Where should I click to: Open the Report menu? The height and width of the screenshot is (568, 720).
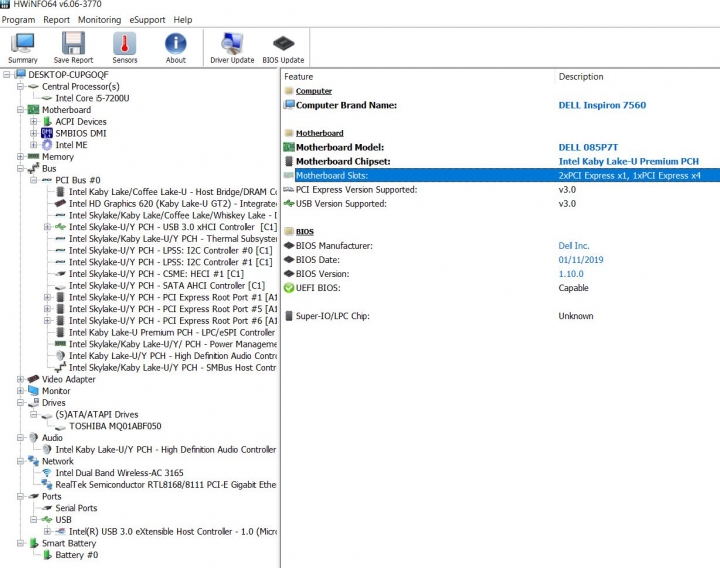click(56, 20)
